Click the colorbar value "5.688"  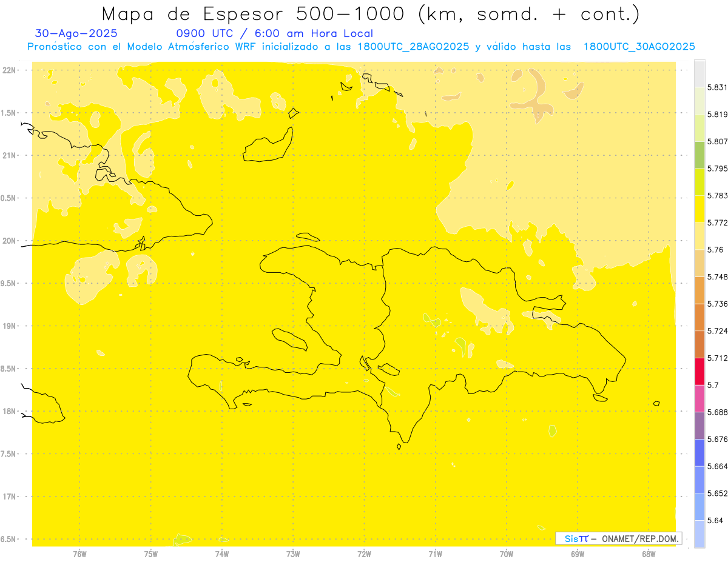tap(717, 412)
